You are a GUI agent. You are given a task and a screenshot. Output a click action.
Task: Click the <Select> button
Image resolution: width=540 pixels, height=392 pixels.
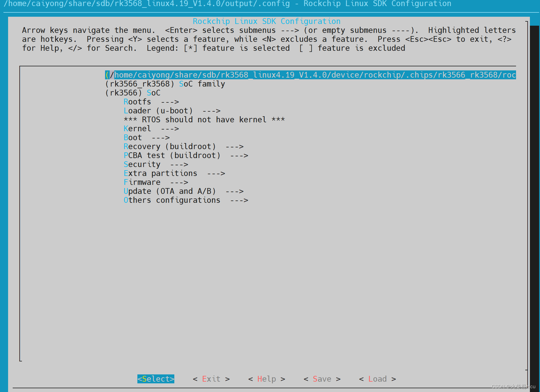point(155,379)
